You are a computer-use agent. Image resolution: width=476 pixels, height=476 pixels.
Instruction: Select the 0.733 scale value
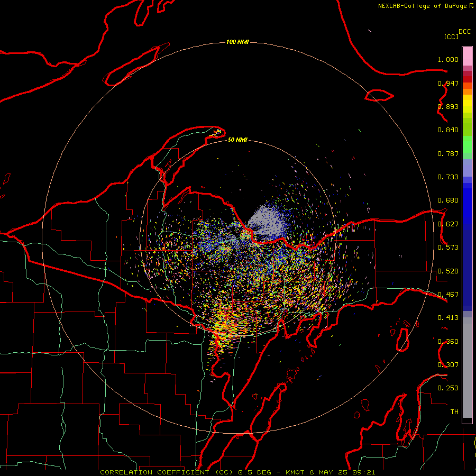[448, 177]
